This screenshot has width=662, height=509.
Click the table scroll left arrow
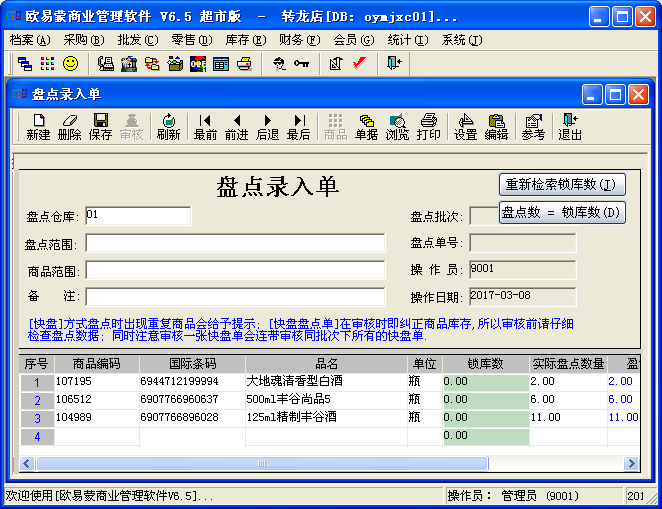pos(27,463)
